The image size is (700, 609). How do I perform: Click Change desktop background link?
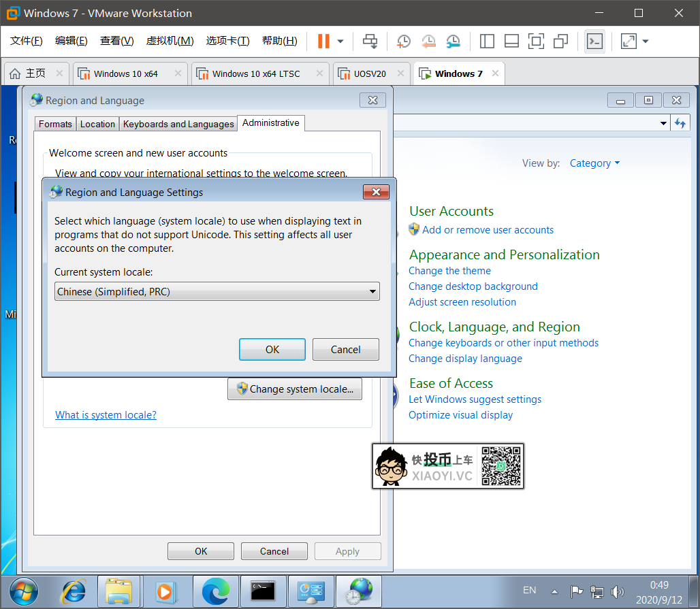point(473,286)
